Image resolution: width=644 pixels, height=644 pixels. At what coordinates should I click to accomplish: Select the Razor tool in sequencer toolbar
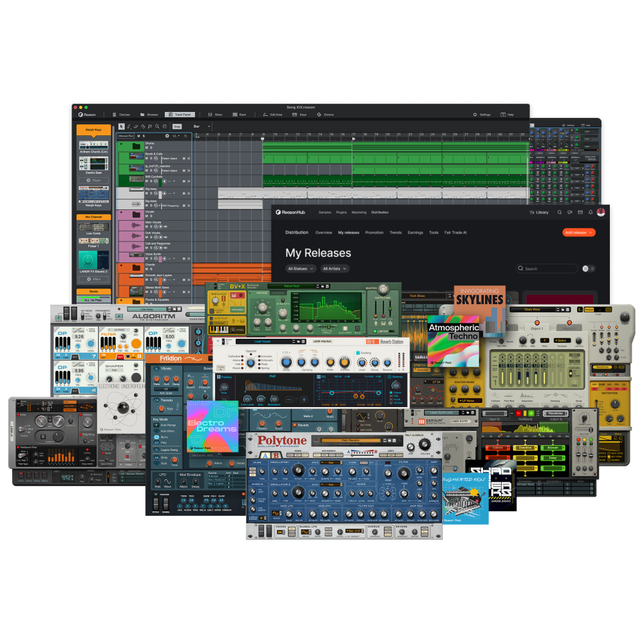[143, 126]
